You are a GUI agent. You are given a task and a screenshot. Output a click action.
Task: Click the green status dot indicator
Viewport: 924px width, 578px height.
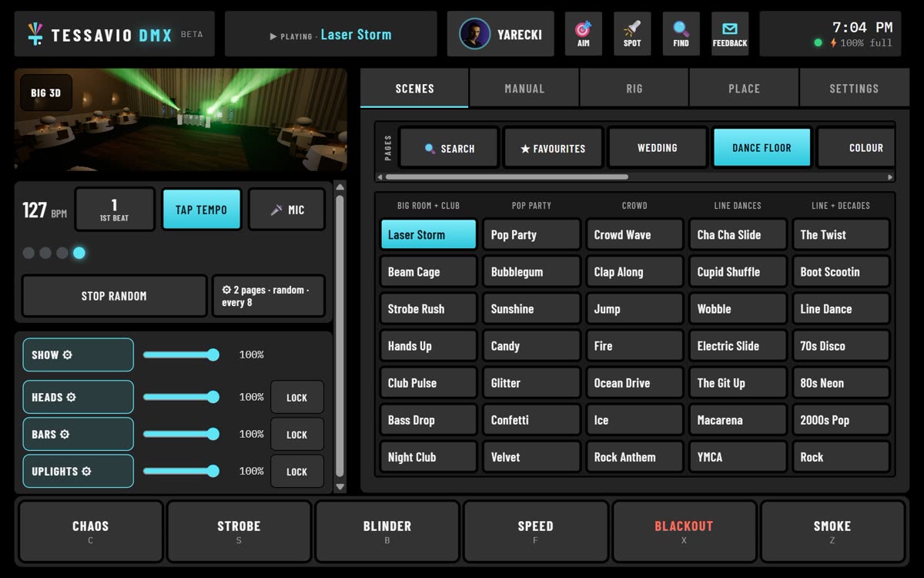tap(818, 43)
